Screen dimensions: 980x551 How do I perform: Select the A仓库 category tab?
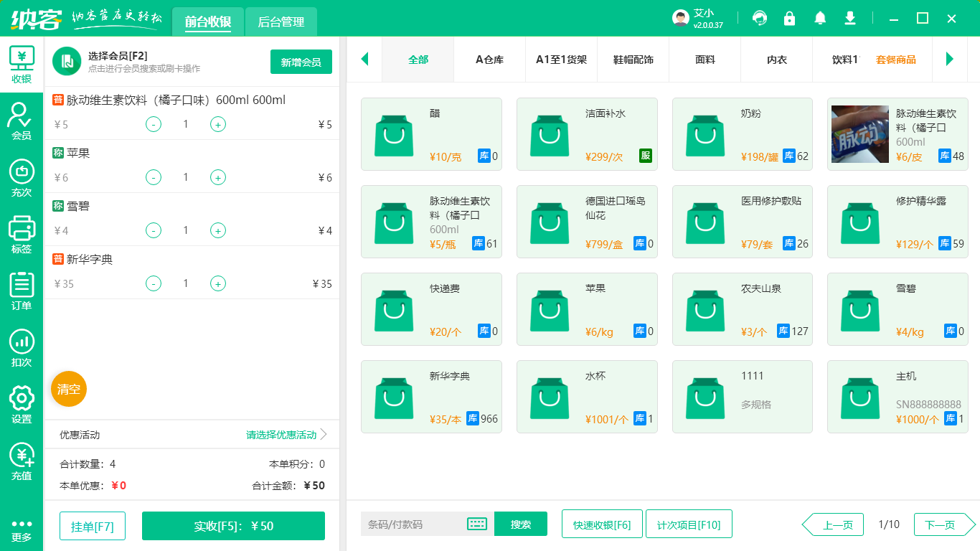pyautogui.click(x=490, y=60)
